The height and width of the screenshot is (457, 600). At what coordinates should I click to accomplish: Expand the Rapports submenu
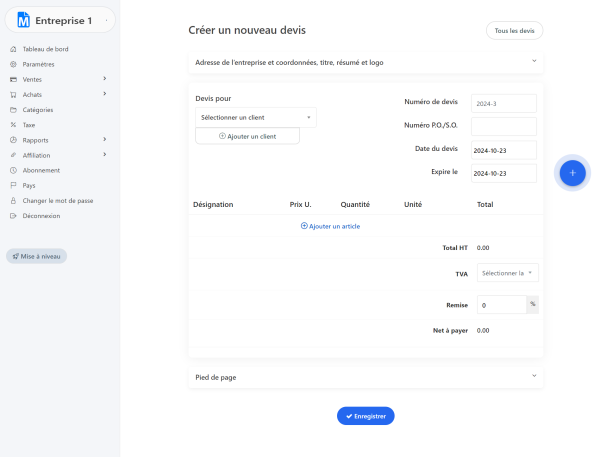[x=104, y=140]
